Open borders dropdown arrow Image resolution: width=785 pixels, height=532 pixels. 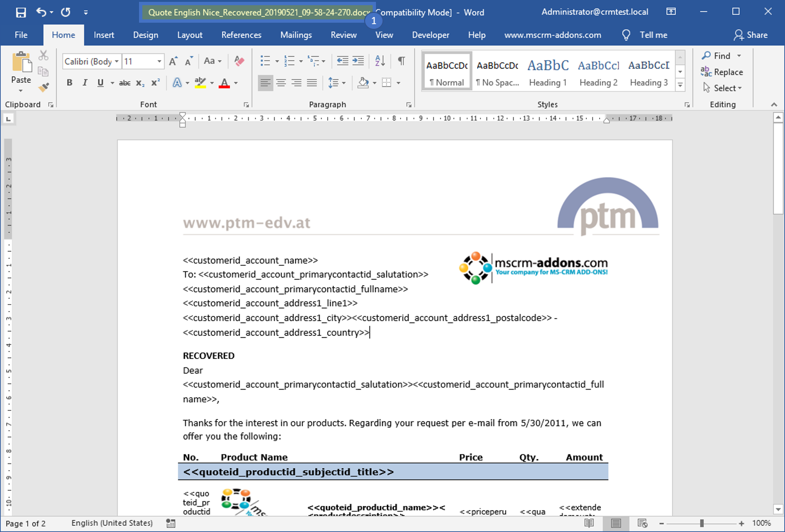(x=399, y=83)
